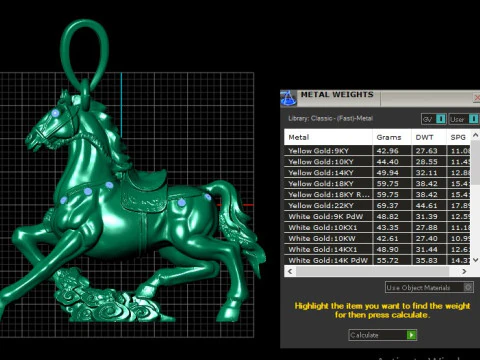Viewport: 480px width, 360px height.
Task: Select the Yellow Gold:18KY row
Action: (x=377, y=184)
